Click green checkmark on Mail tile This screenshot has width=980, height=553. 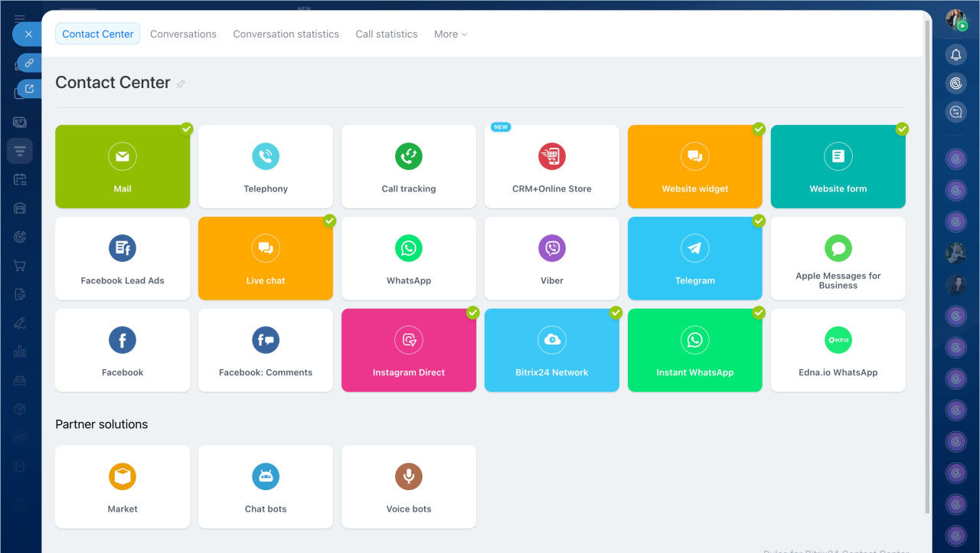pos(186,129)
